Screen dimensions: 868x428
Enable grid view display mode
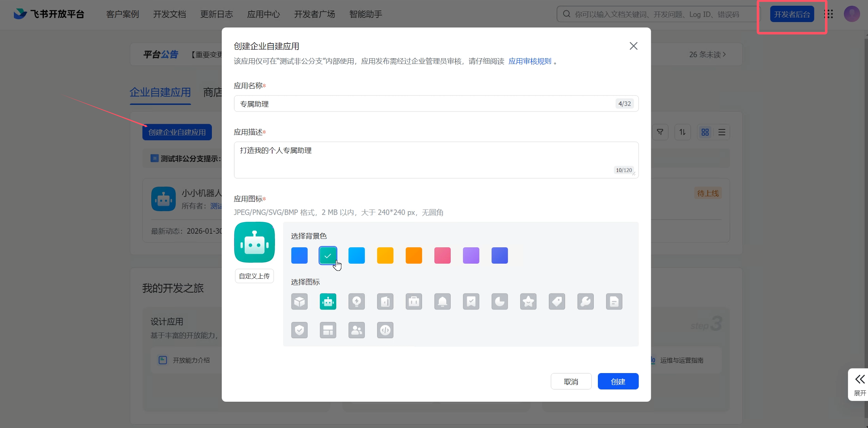coord(705,132)
